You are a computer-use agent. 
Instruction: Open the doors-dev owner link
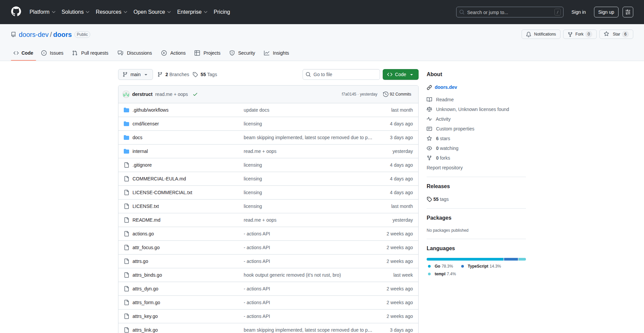click(34, 35)
